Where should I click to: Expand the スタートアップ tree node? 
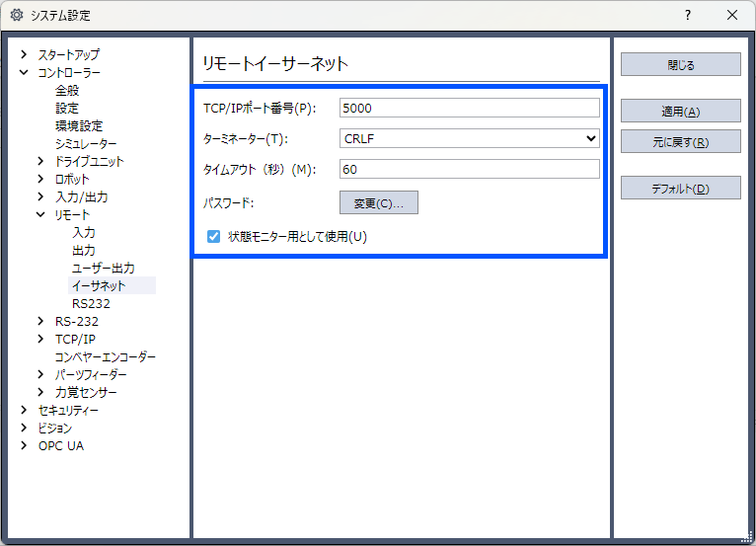[x=24, y=54]
